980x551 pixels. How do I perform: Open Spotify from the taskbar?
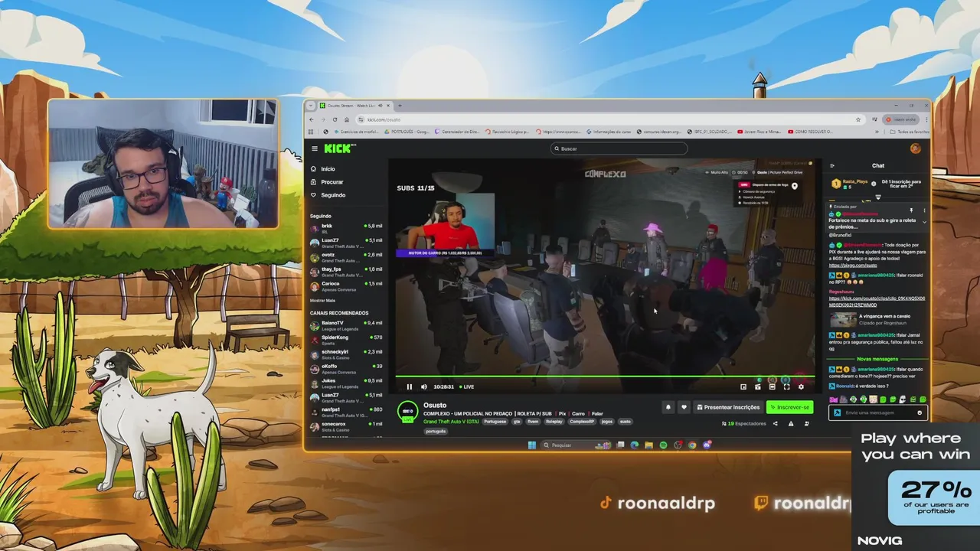(663, 445)
